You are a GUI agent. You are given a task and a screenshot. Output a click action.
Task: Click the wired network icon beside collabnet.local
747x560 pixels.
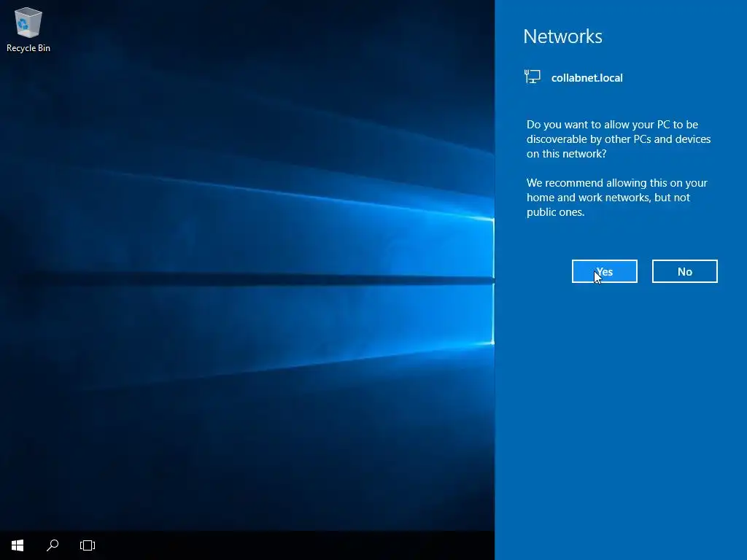[532, 77]
